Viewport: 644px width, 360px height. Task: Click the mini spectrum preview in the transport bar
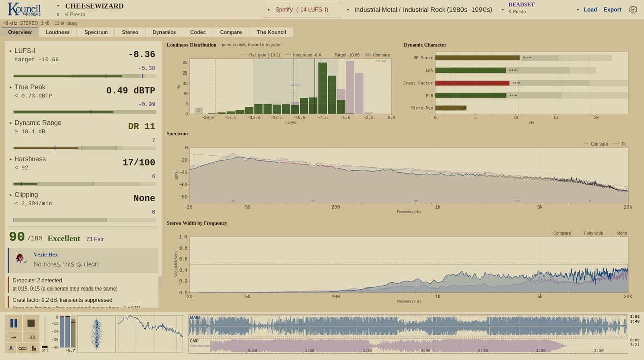coord(150,334)
